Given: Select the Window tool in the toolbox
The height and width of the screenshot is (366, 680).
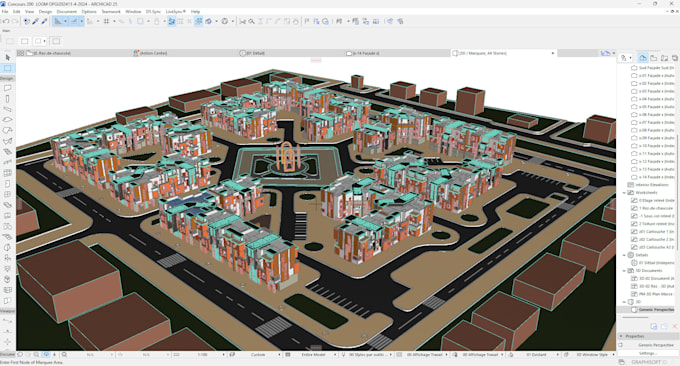Looking at the screenshot, I should click(x=7, y=194).
